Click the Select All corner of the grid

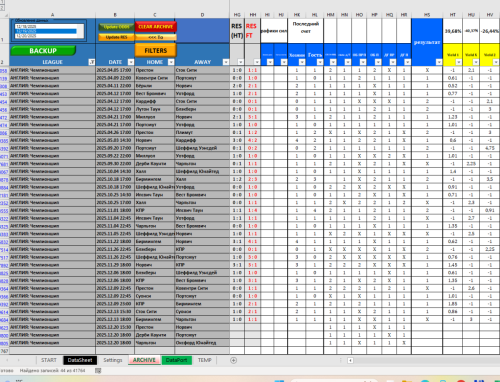(x=4, y=15)
